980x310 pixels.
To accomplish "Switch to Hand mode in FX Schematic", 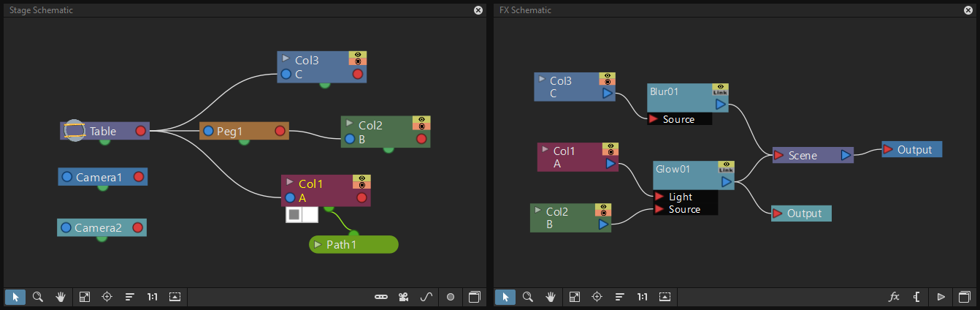I will [551, 297].
